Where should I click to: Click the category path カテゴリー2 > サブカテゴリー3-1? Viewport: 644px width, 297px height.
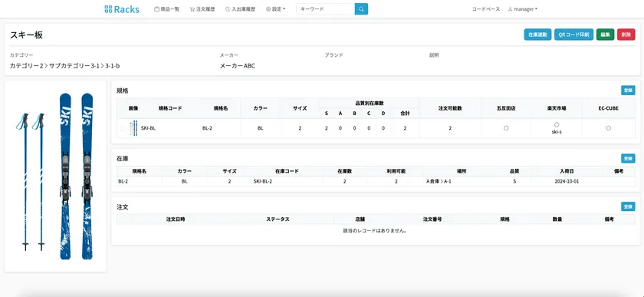coord(65,66)
